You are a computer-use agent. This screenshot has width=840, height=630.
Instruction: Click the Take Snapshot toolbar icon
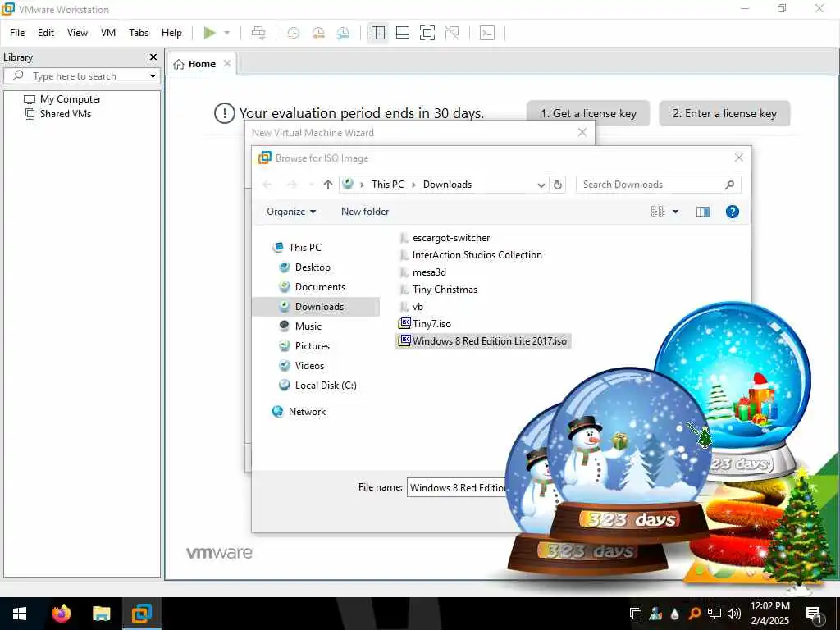293,33
